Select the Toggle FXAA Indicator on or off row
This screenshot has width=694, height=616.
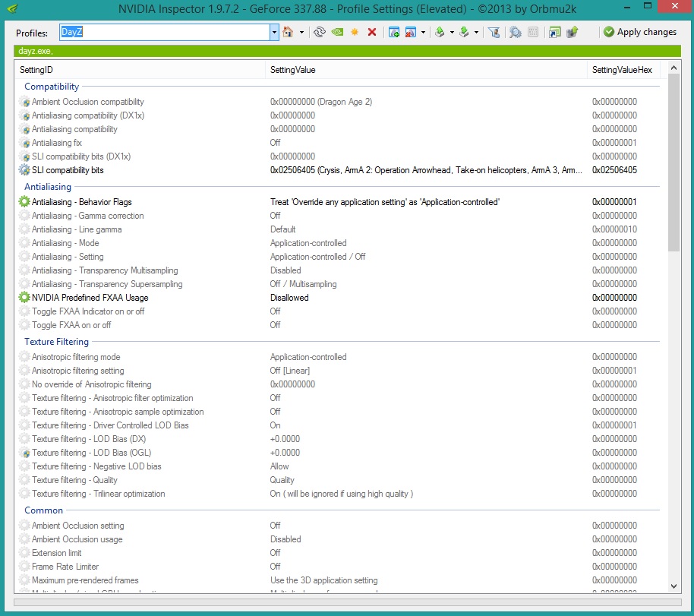tap(341, 311)
